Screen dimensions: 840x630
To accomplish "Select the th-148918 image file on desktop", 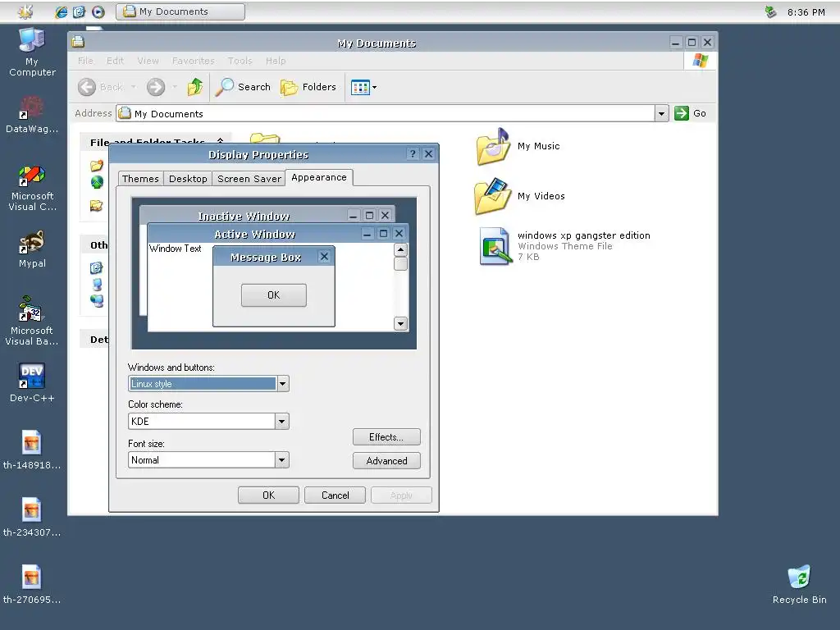I will [x=32, y=450].
